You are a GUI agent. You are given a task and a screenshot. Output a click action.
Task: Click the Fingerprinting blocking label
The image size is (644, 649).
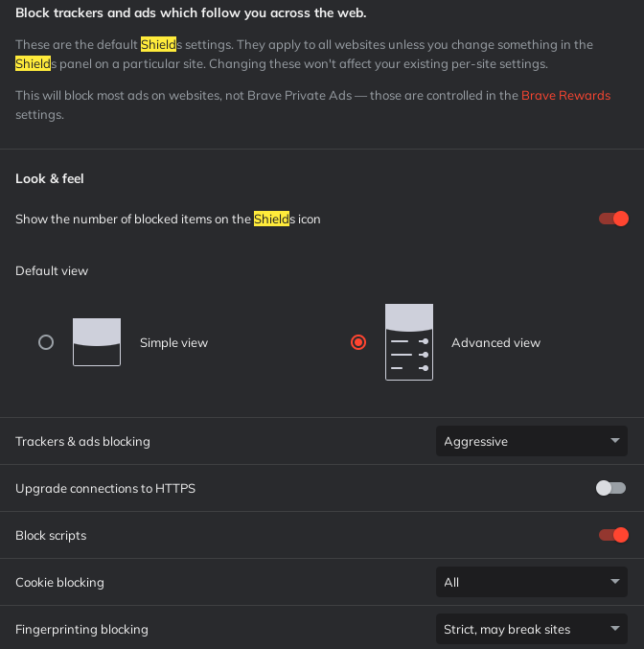(81, 629)
